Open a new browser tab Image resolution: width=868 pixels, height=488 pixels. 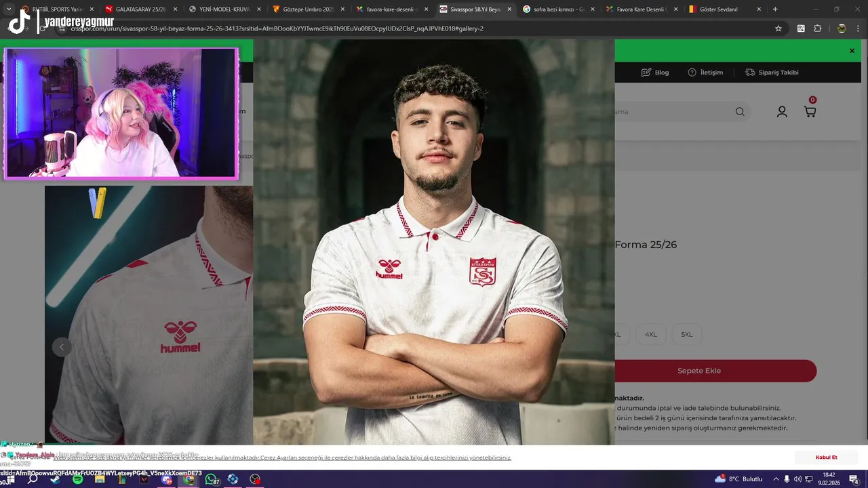click(775, 9)
